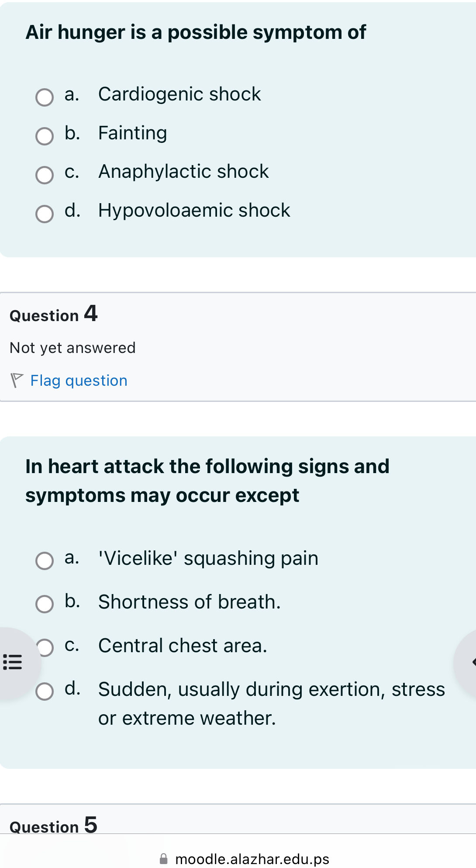Pick the Hypovoloaemic shock radio button
476x868 pixels.
[x=45, y=214]
